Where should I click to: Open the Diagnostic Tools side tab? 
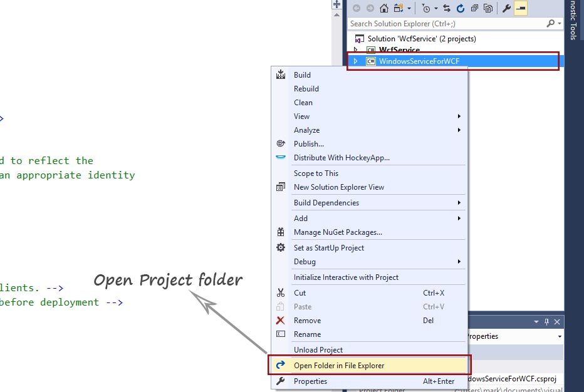tap(573, 21)
